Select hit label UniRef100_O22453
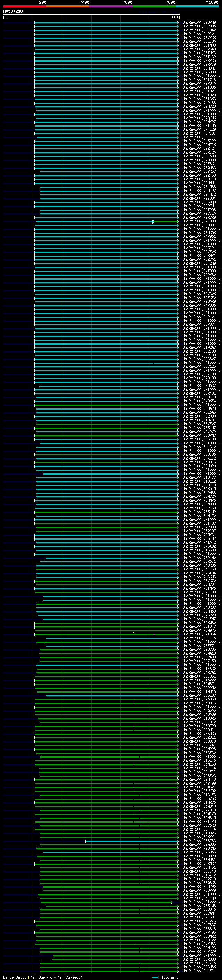The width and height of the screenshot is (222, 980). [199, 175]
